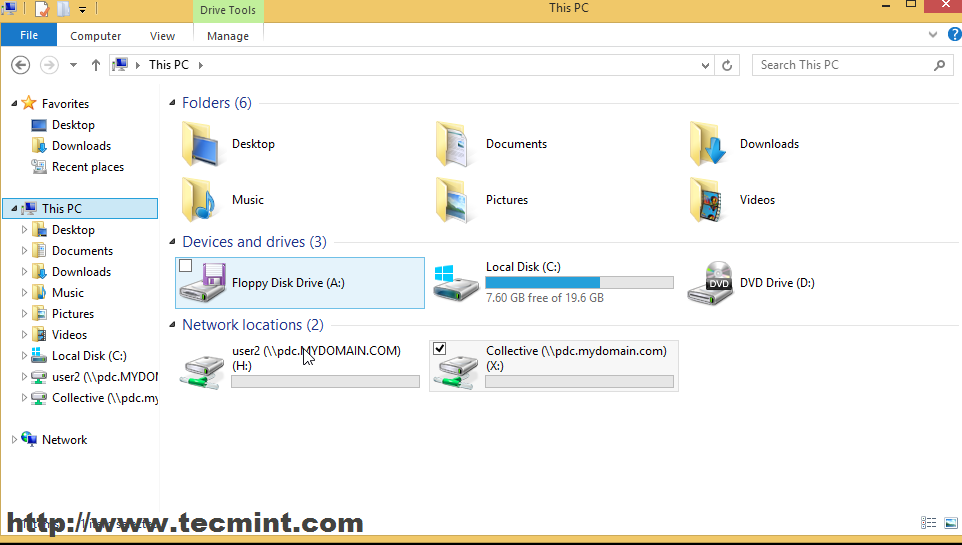The width and height of the screenshot is (962, 545).
Task: Expand Documents node under This PC tree
Action: click(x=25, y=250)
